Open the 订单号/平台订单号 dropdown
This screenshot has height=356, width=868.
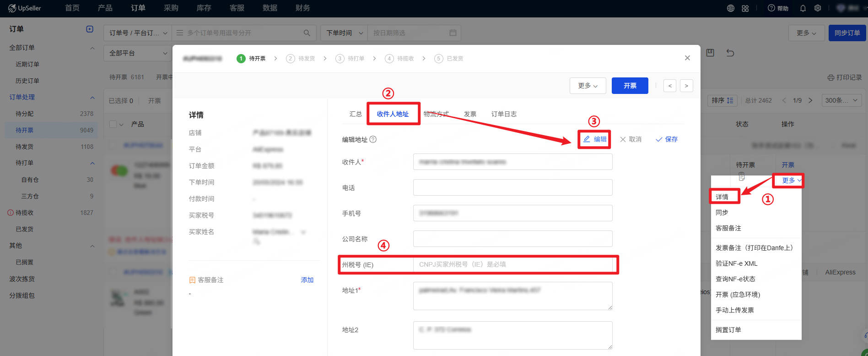[x=138, y=33]
